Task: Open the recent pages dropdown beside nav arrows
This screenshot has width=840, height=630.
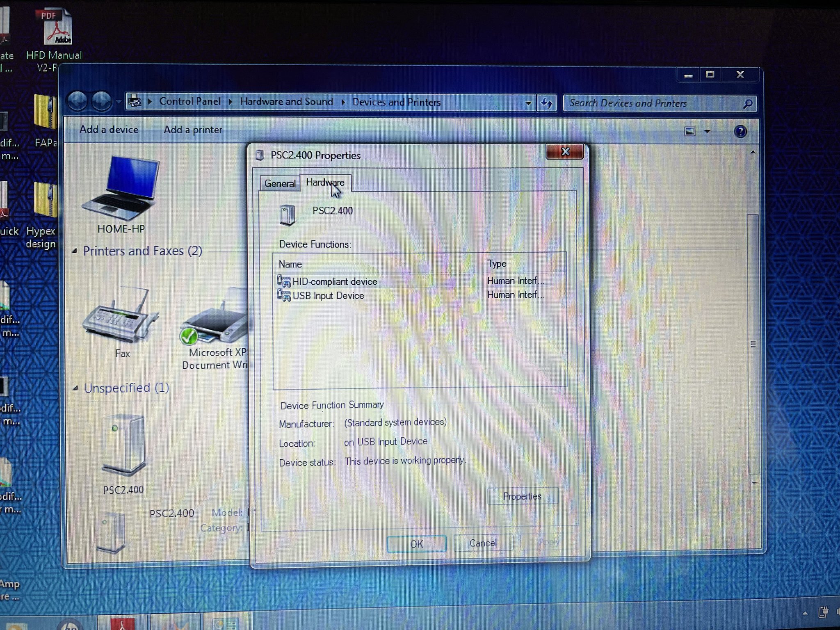Action: click(x=118, y=101)
